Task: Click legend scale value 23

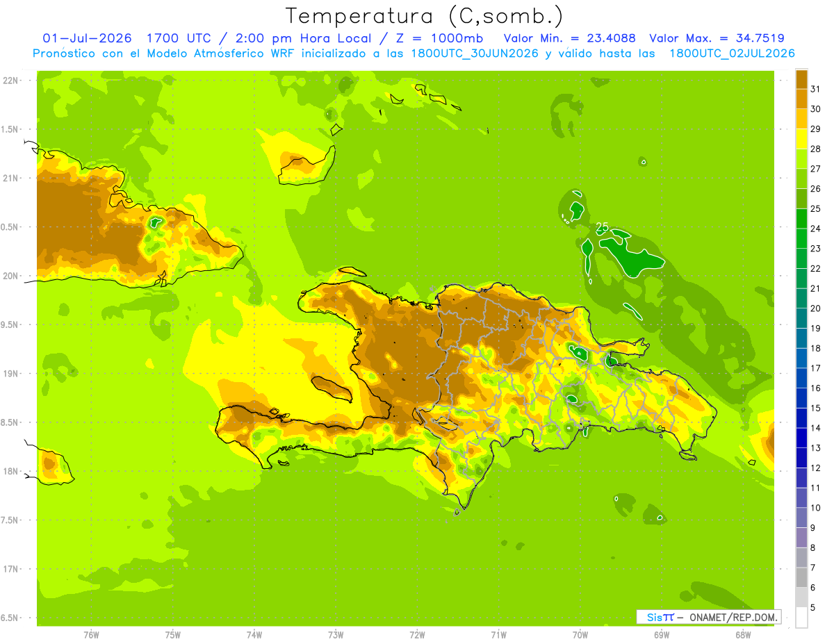Action: [x=816, y=248]
